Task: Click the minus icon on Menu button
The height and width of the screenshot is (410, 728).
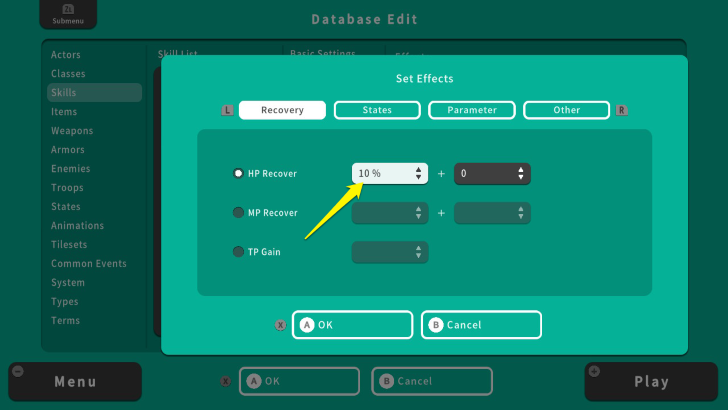Action: pos(18,371)
